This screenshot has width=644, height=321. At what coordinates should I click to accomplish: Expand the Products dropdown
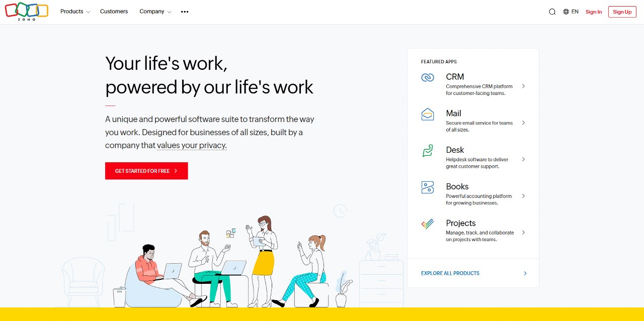(75, 12)
